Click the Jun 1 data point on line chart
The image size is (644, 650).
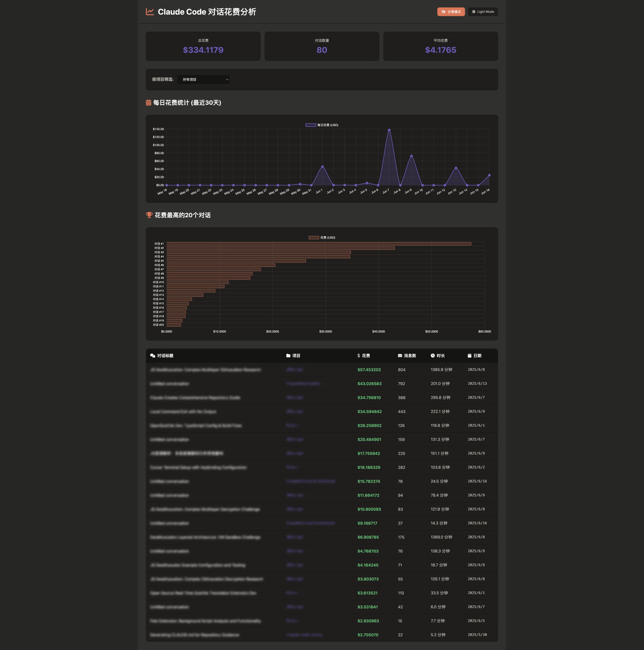click(322, 167)
